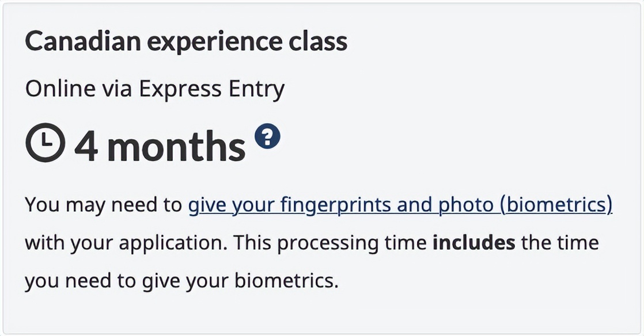Click the word photo in the link
The width and height of the screenshot is (644, 336).
coord(465,205)
